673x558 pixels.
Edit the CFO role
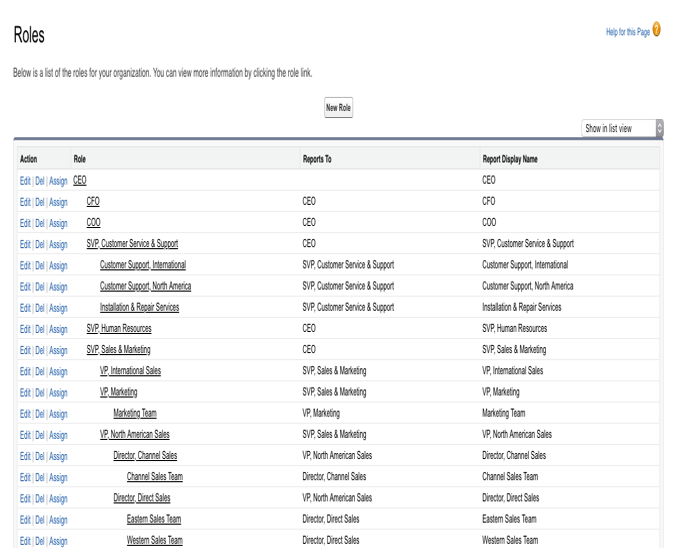[x=25, y=202]
